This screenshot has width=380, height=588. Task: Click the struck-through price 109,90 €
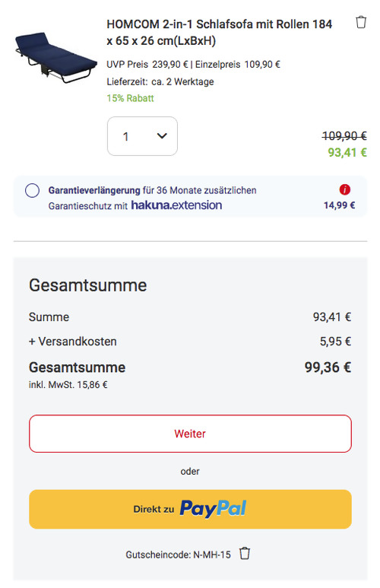[344, 135]
